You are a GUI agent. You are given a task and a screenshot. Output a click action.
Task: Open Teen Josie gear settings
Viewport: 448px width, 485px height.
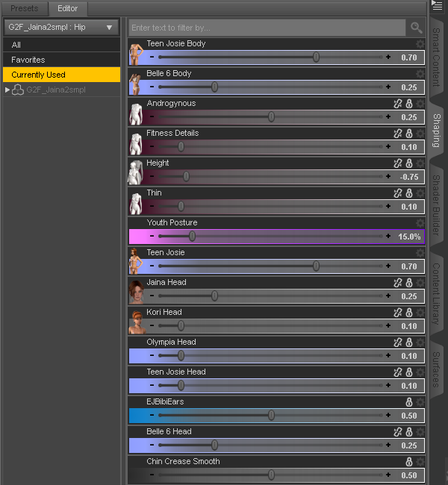pyautogui.click(x=420, y=253)
